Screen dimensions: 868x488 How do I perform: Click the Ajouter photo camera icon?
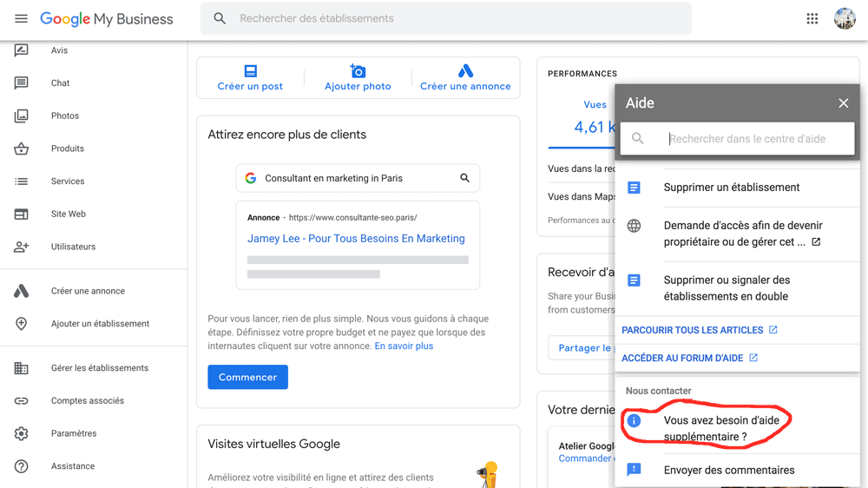click(x=358, y=71)
